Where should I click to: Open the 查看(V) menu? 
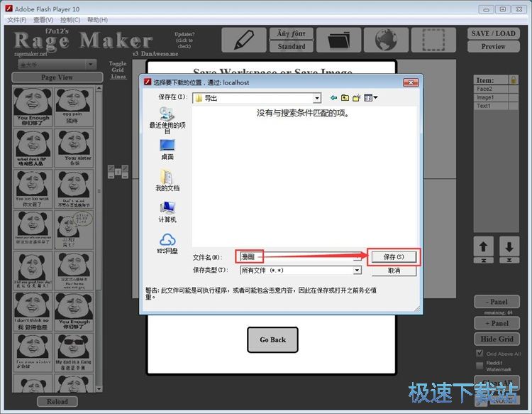tap(43, 20)
